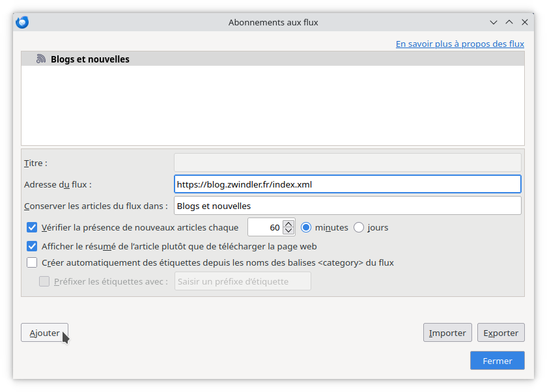Increase the check interval with up arrow
Screen dimensions: 547x392
[289, 223]
